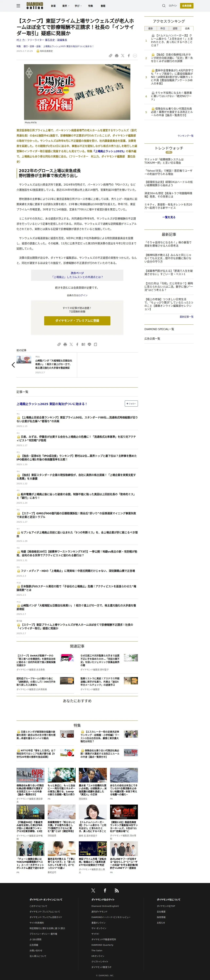Share to note icon below article
210x980 pixels.
click(95, 344)
